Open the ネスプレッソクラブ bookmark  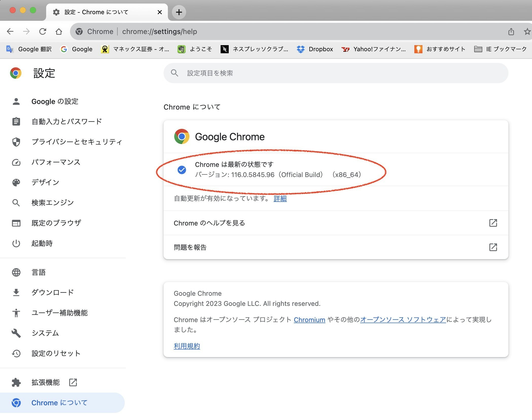pyautogui.click(x=255, y=49)
